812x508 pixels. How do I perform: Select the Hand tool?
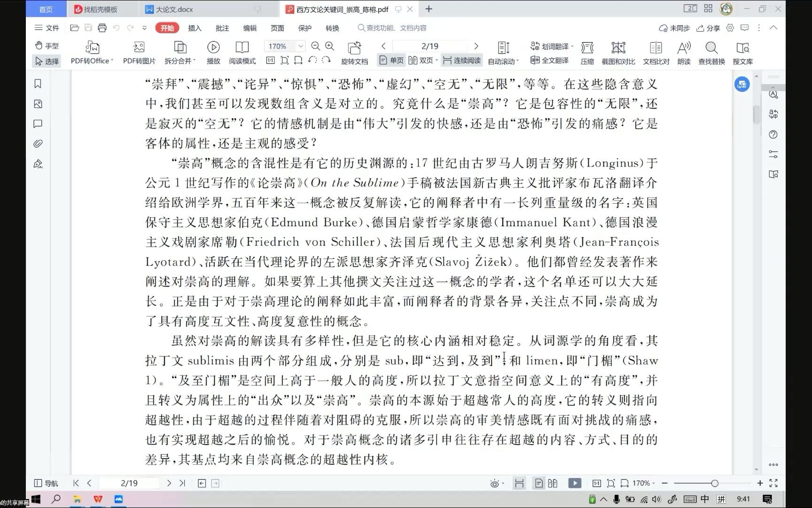click(x=47, y=46)
